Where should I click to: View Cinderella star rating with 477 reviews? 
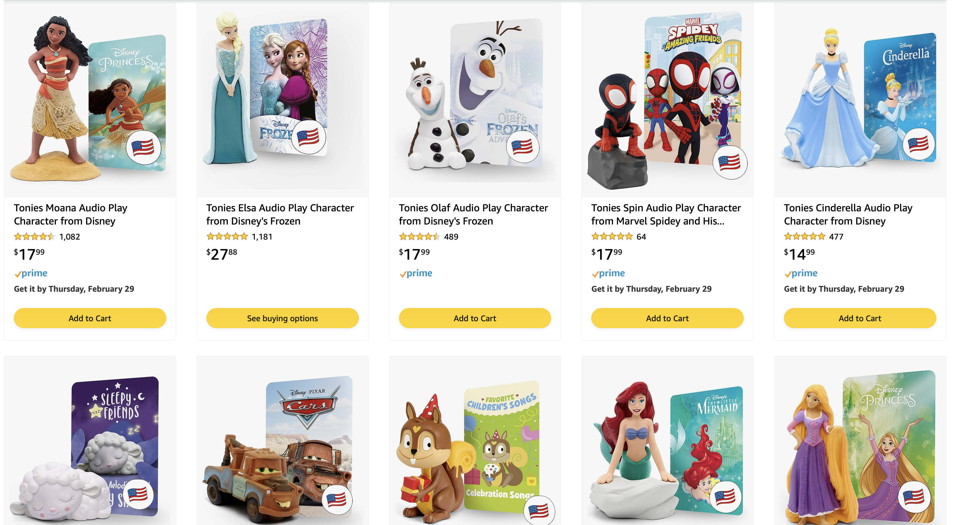805,237
